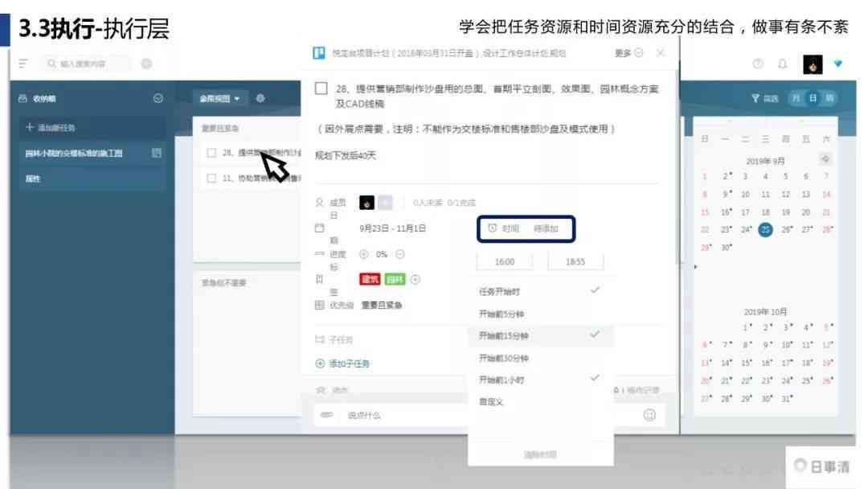This screenshot has height=489, width=868.
Task: Switch the calendar to month view (月)
Action: click(796, 98)
